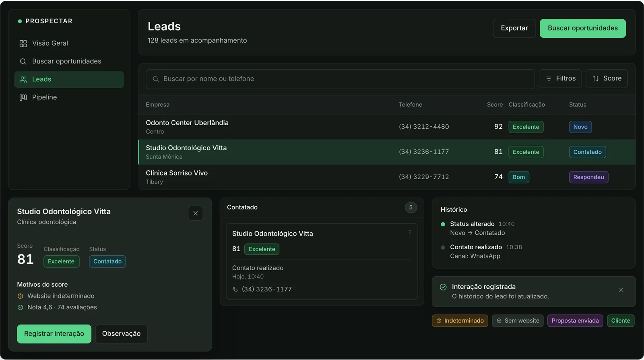Click the drag handle on the Contatado card
Screen dimensions: 644x360
tap(410, 232)
